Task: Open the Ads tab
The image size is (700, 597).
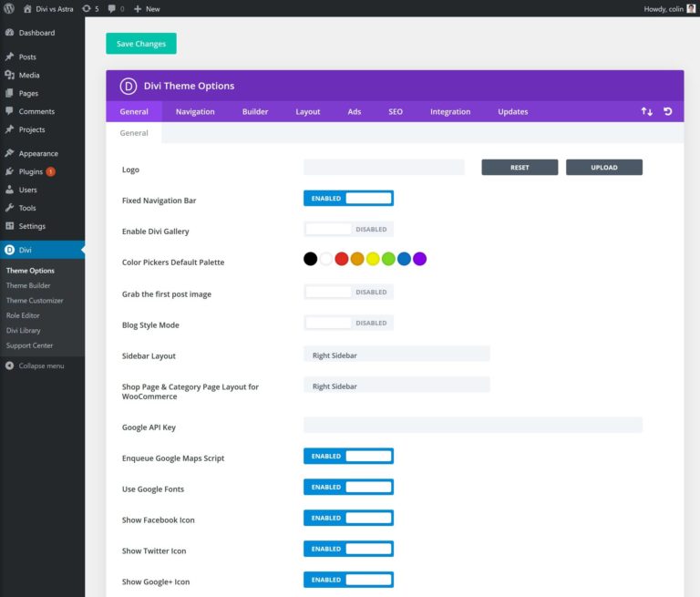Action: click(x=355, y=111)
